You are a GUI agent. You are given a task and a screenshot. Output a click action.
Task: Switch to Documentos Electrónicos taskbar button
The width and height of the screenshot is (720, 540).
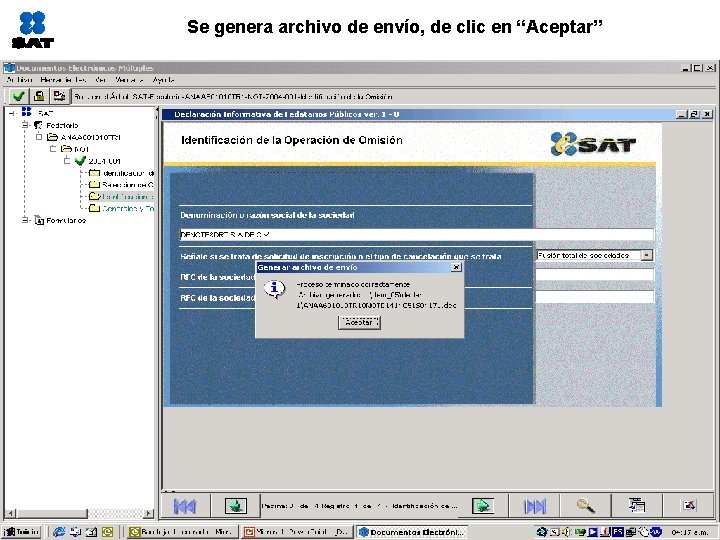coord(412,532)
